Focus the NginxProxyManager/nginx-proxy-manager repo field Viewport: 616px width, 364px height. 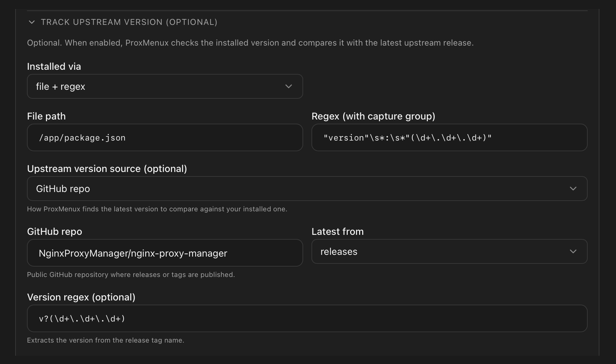pyautogui.click(x=165, y=253)
